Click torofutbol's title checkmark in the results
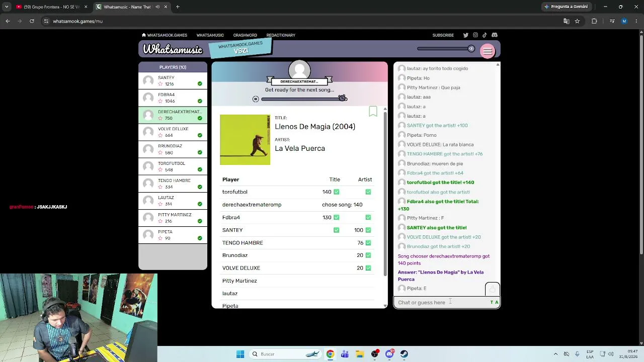 tap(337, 192)
